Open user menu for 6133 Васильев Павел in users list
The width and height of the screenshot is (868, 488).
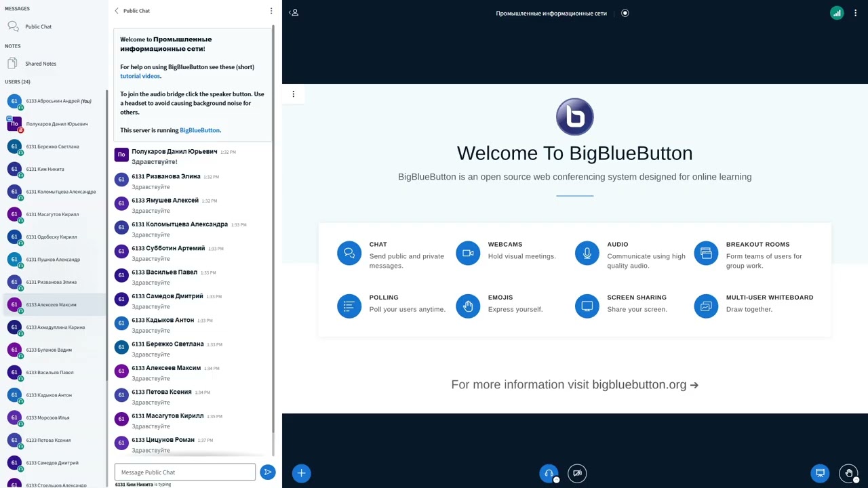pos(54,372)
